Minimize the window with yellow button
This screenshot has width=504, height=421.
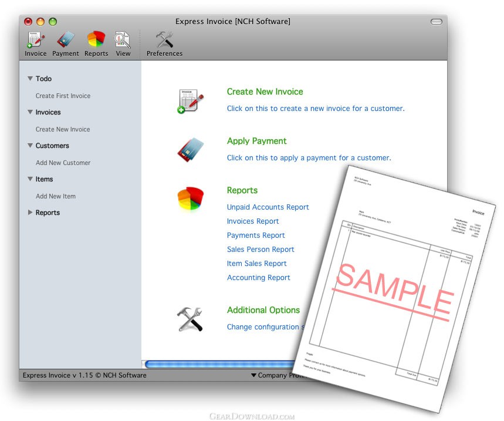click(x=40, y=22)
